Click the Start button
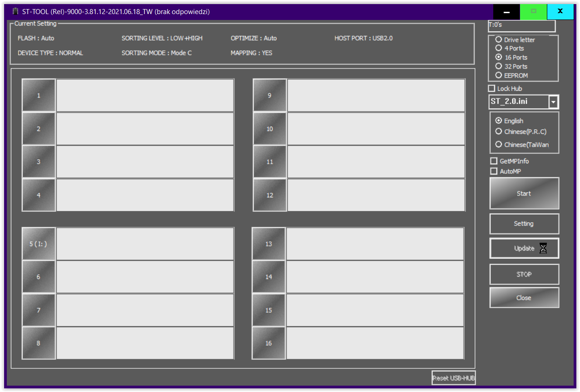This screenshot has width=580, height=392. 524,193
